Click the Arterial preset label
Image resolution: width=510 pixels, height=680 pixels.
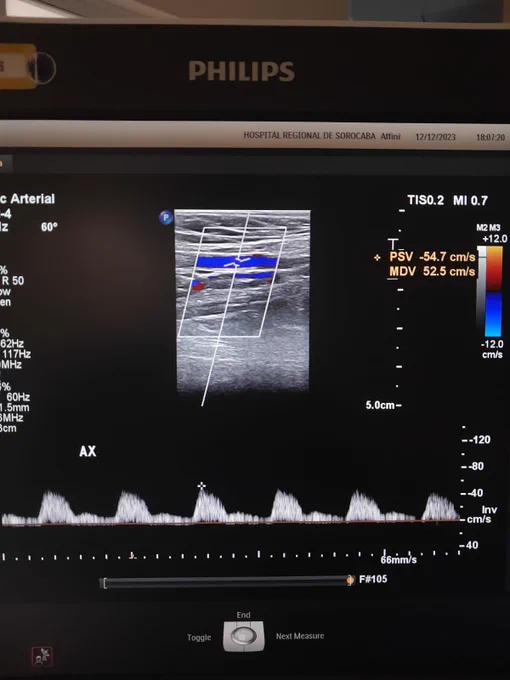(x=33, y=199)
